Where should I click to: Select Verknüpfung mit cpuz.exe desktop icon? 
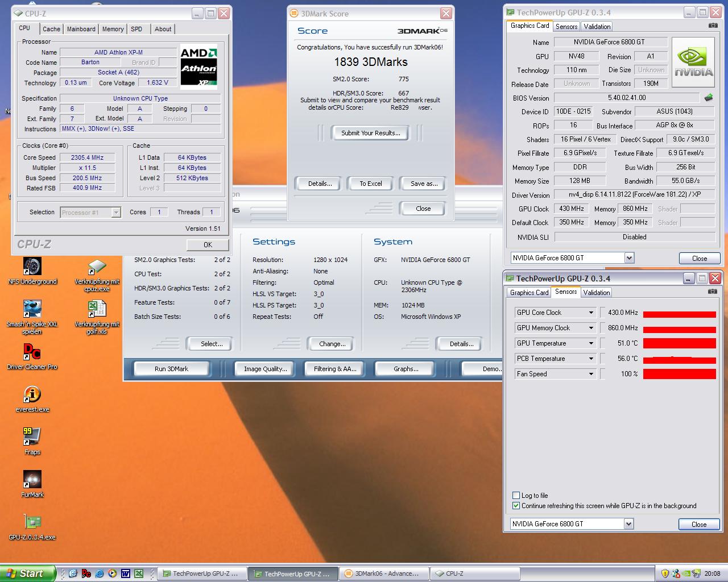(x=97, y=275)
